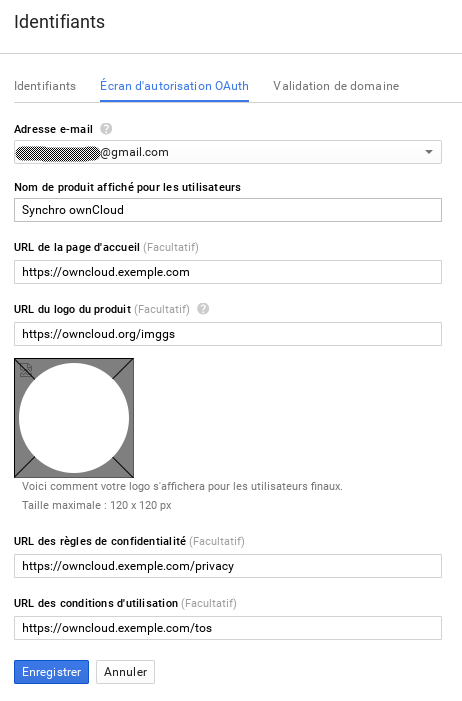
Task: Click the Identifiants page heading
Action: pos(59,21)
